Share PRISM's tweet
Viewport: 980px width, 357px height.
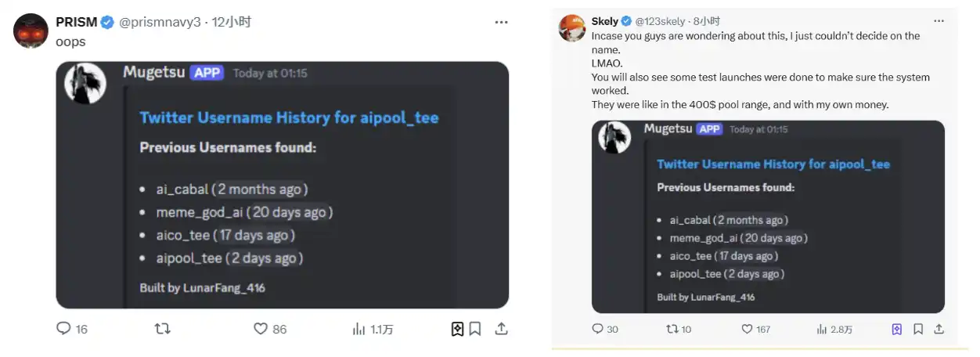pyautogui.click(x=501, y=329)
